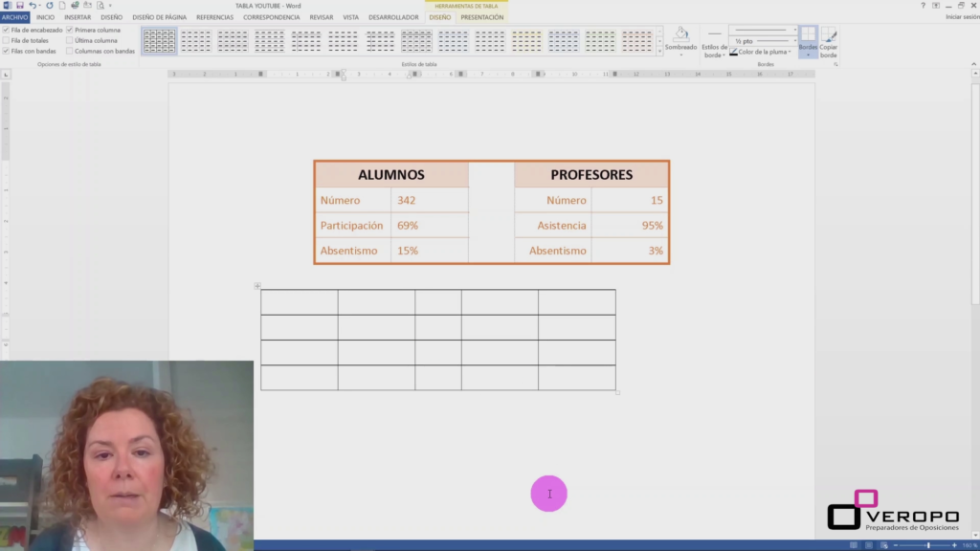
Task: Click the Asistencia cell
Action: [x=553, y=225]
